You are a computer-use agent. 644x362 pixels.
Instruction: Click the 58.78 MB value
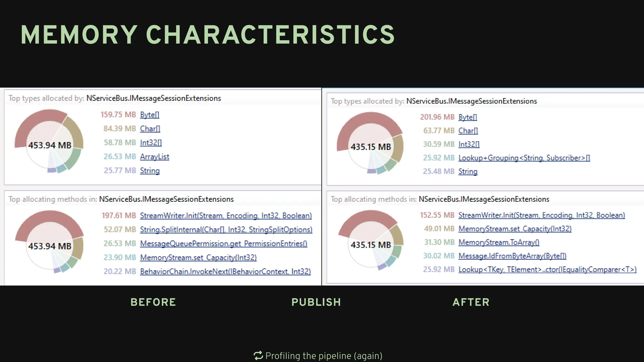[120, 143]
